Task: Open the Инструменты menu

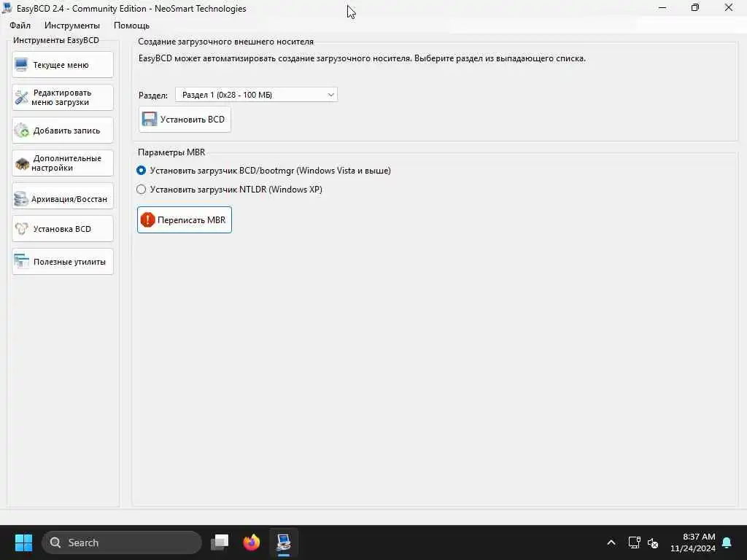Action: tap(72, 26)
